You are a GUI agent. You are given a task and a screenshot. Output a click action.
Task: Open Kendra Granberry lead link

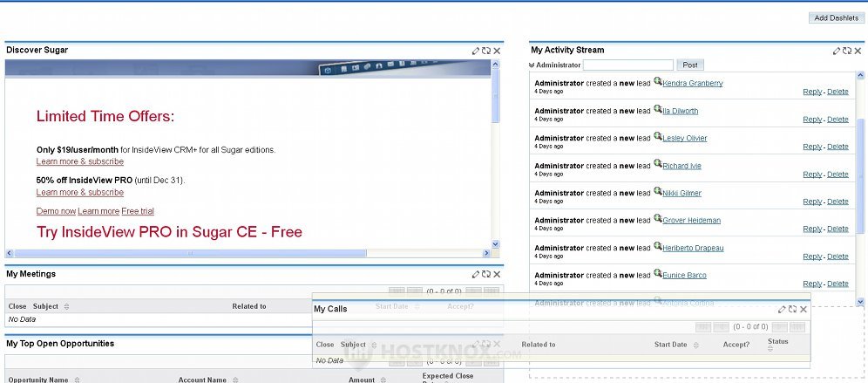pyautogui.click(x=693, y=83)
